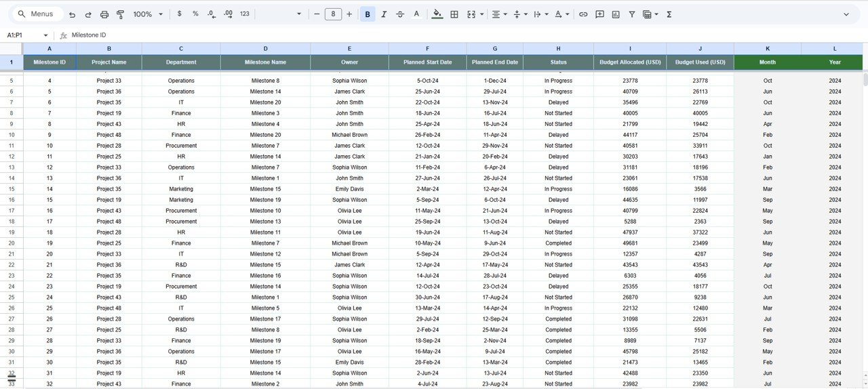This screenshot has height=389, width=868.
Task: Toggle bold formatting
Action: [368, 14]
